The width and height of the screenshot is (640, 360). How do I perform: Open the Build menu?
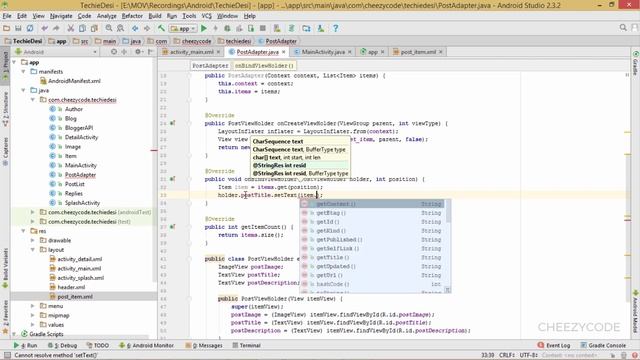pyautogui.click(x=155, y=16)
